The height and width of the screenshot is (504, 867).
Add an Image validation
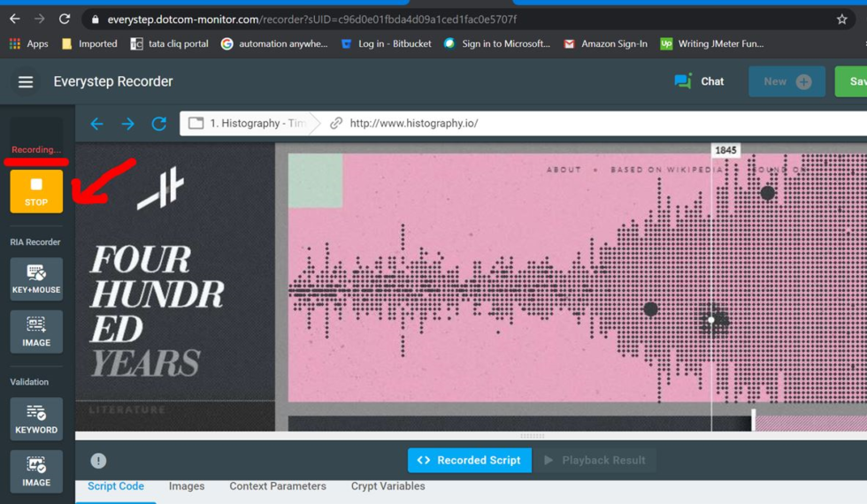[36, 471]
